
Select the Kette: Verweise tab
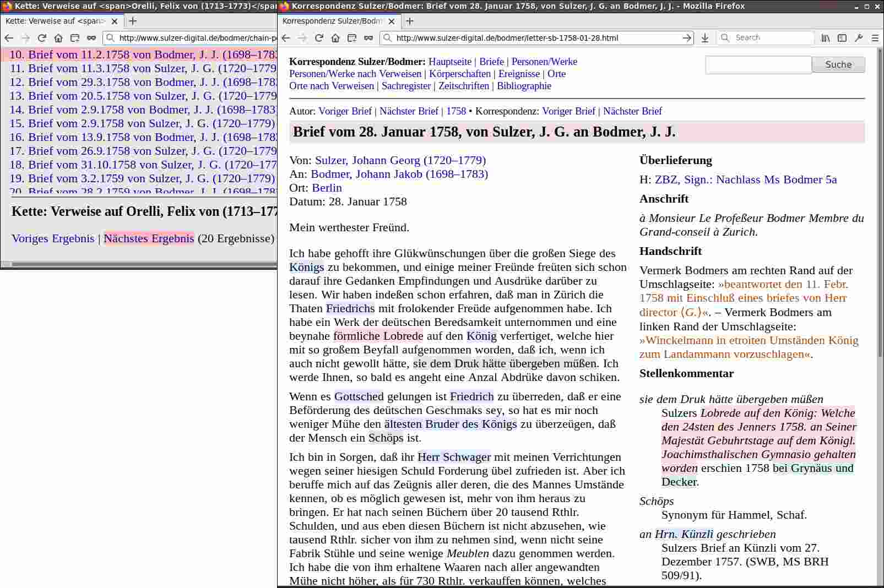(x=62, y=21)
